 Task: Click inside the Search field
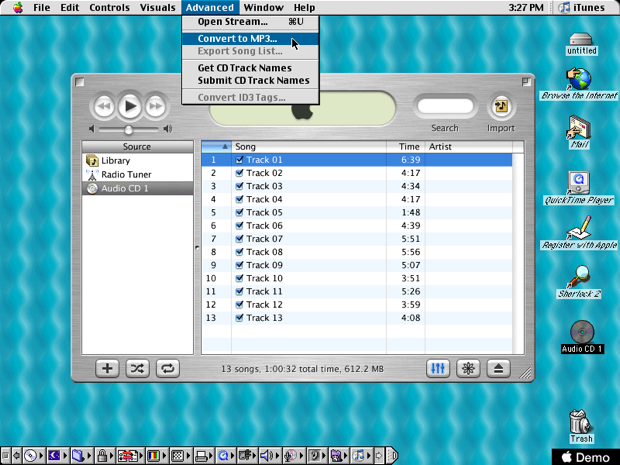tap(445, 106)
